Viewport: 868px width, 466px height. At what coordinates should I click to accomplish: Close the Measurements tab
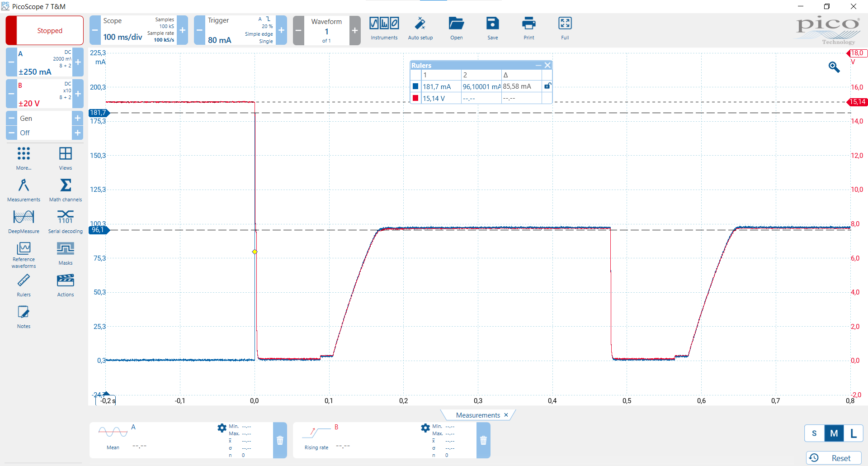coord(506,415)
